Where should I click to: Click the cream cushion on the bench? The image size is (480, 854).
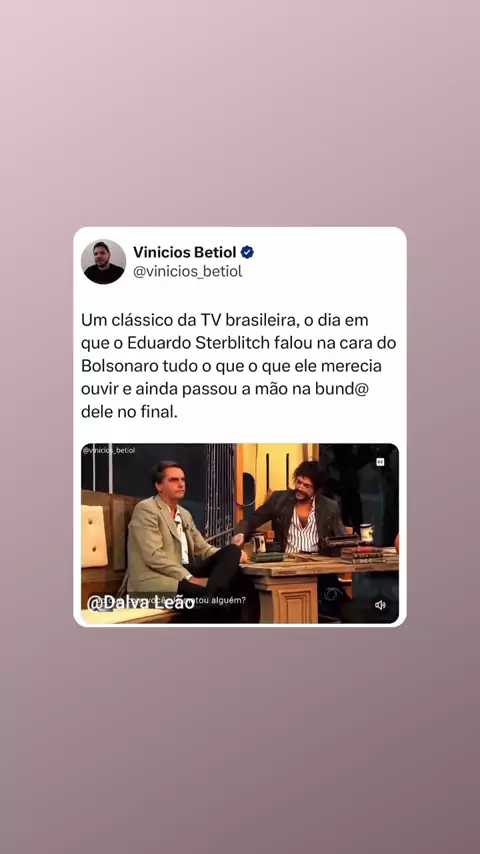click(x=95, y=536)
